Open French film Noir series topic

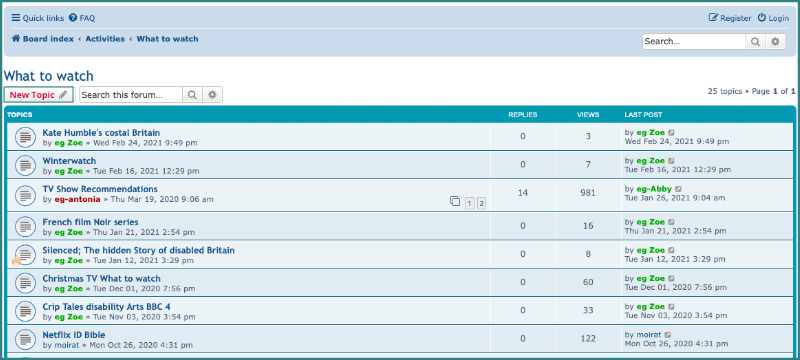tap(90, 222)
